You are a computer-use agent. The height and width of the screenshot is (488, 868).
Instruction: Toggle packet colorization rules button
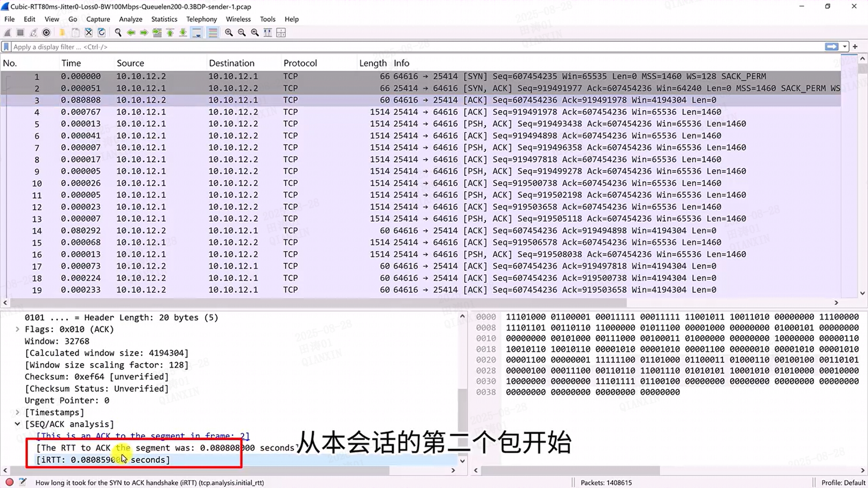pos(212,33)
